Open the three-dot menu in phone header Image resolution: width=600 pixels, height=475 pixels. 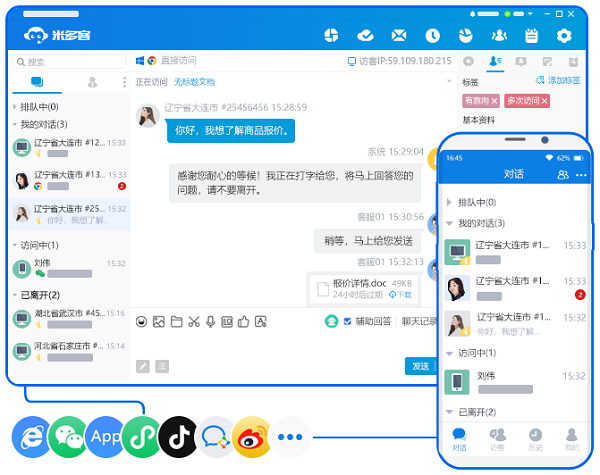(x=581, y=175)
